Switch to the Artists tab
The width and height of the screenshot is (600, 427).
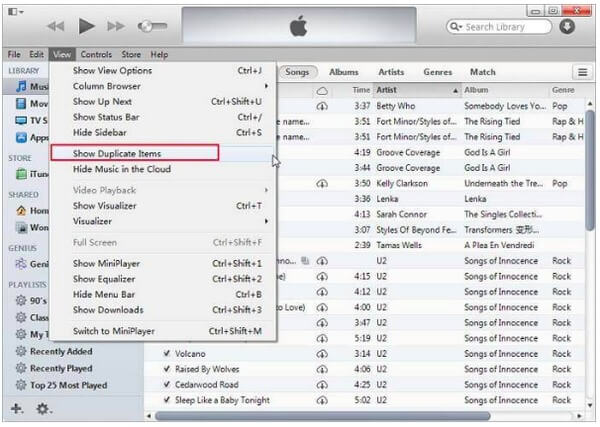click(x=391, y=72)
